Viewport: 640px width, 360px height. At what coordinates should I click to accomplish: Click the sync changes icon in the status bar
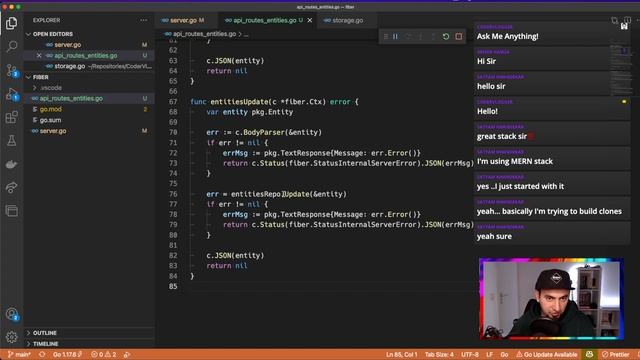(42, 354)
